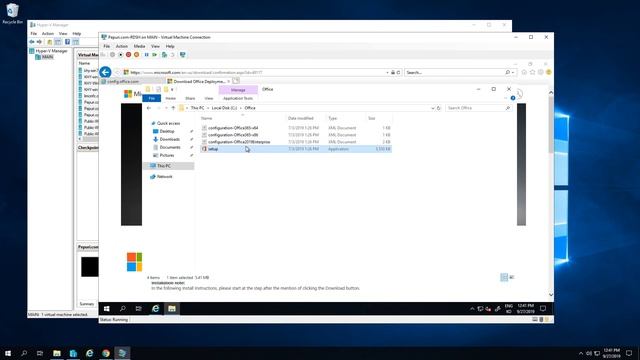
Task: Open the File menu in VM Connection
Action: click(107, 46)
